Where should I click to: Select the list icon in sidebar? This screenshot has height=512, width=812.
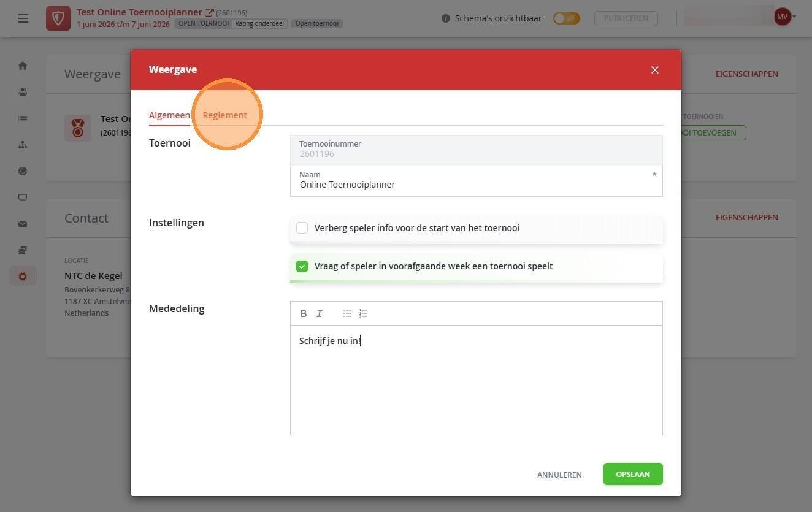23,118
